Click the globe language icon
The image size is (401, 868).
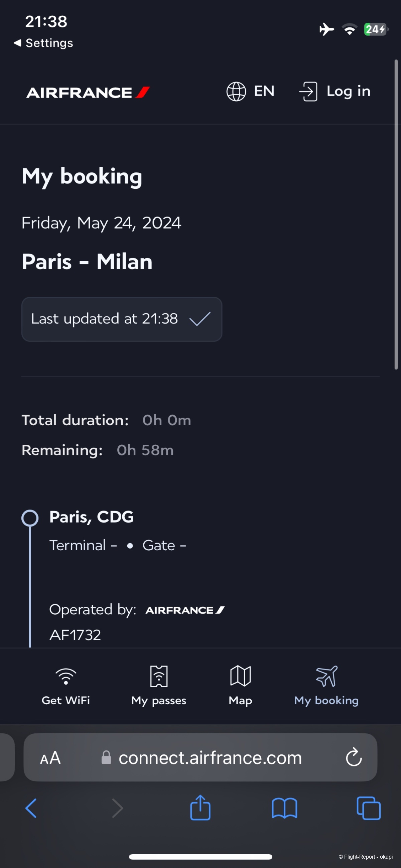(236, 91)
